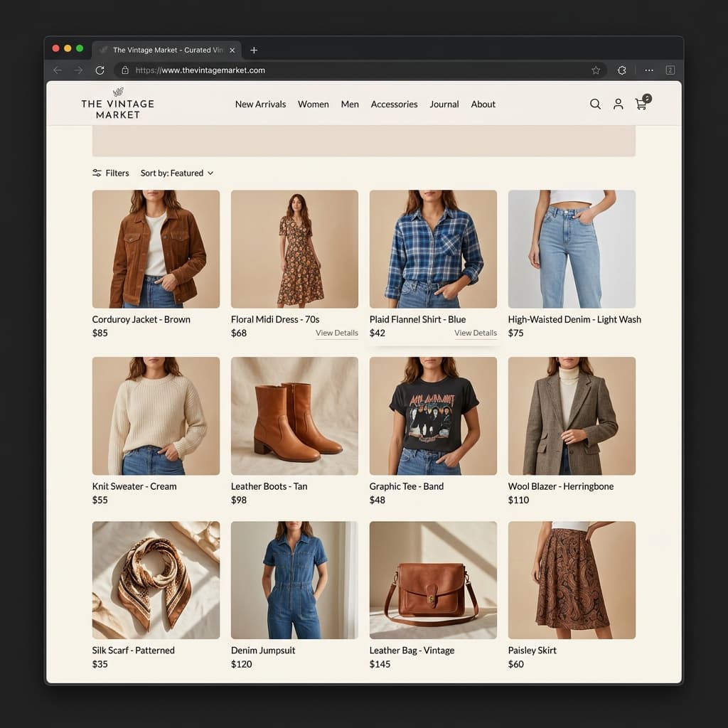Click the Vintage Market leaf logo
This screenshot has height=728, width=728.
tap(117, 93)
